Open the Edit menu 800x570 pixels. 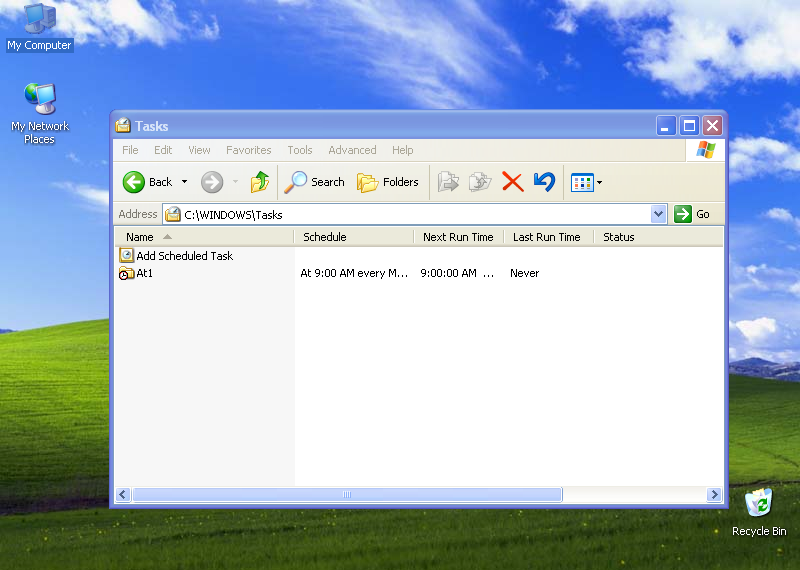tap(163, 150)
